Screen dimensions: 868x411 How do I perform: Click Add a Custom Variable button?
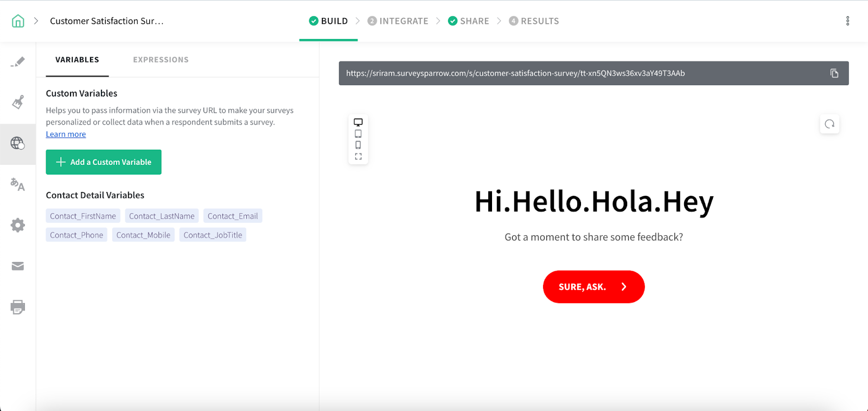coord(104,162)
